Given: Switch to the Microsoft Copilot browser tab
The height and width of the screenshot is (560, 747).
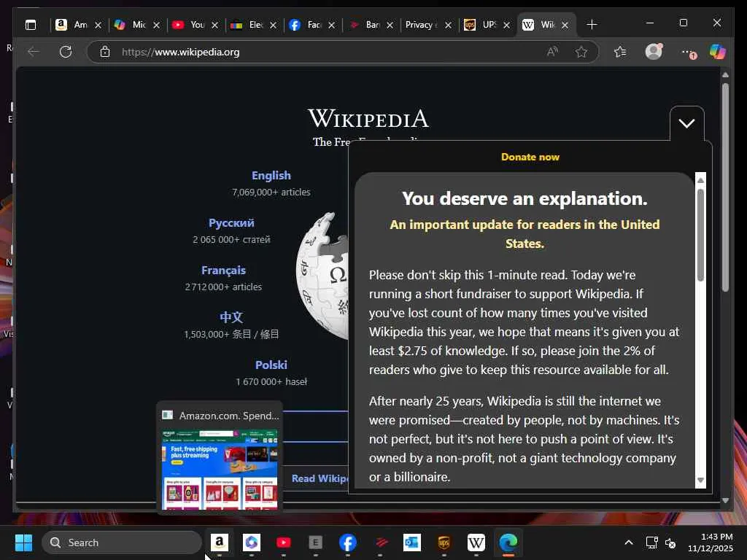Looking at the screenshot, I should click(137, 25).
